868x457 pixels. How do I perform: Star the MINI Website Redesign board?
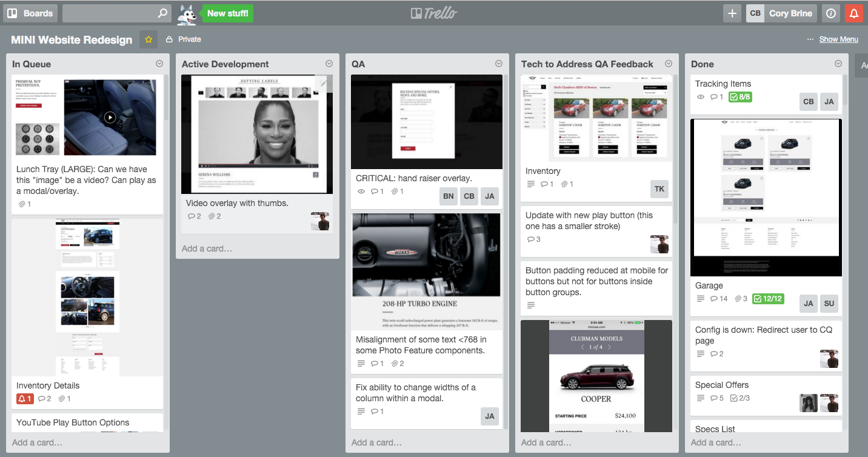pyautogui.click(x=149, y=39)
